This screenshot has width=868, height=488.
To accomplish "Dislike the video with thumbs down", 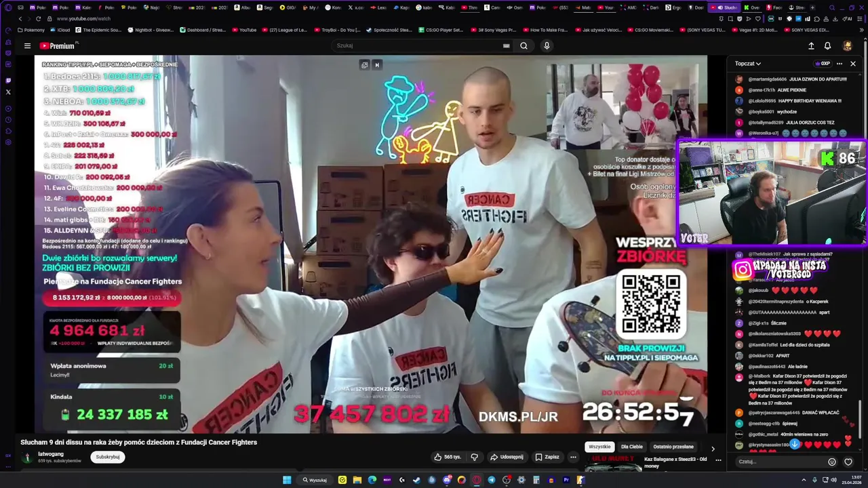I will tap(475, 457).
